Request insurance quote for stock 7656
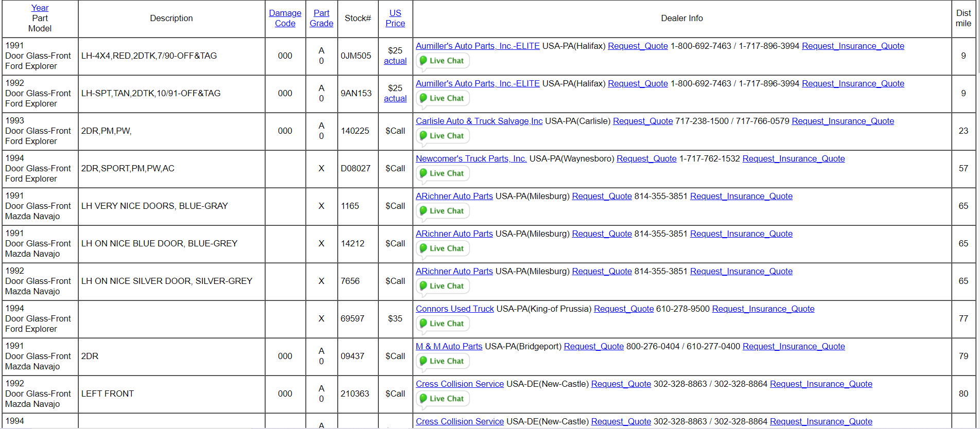Image resolution: width=980 pixels, height=429 pixels. pos(741,271)
